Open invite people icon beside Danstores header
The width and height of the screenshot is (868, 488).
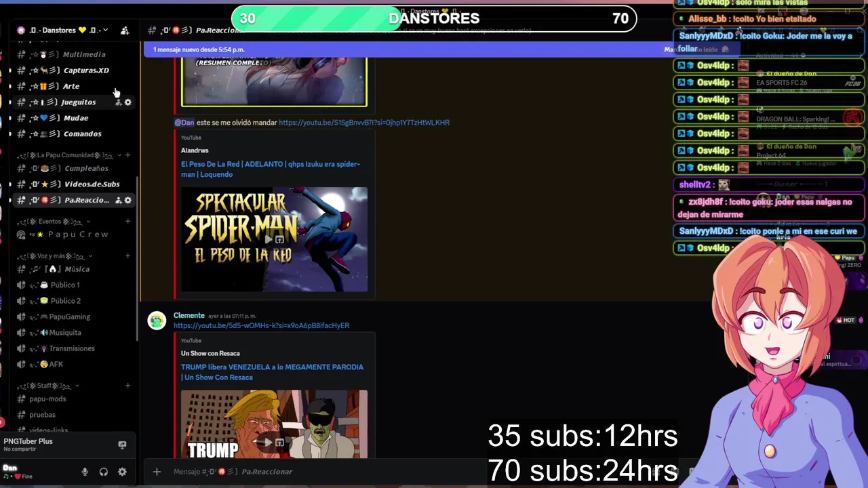click(125, 30)
